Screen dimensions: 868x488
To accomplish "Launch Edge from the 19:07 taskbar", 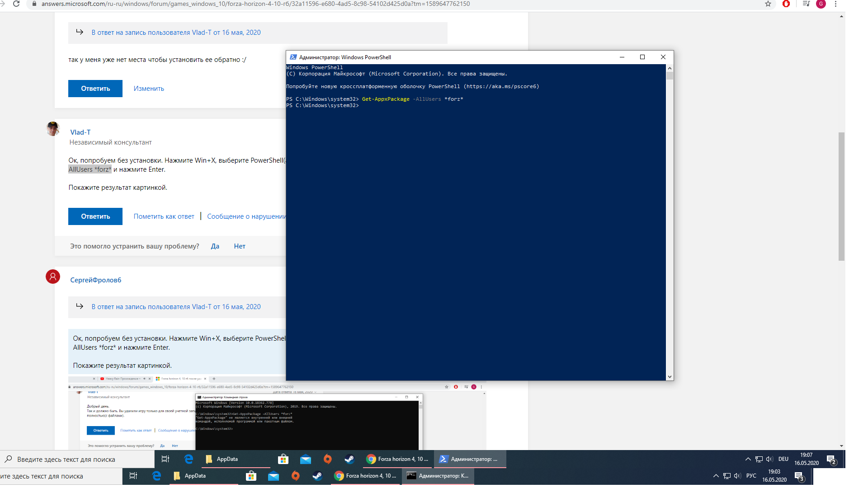I will [189, 459].
